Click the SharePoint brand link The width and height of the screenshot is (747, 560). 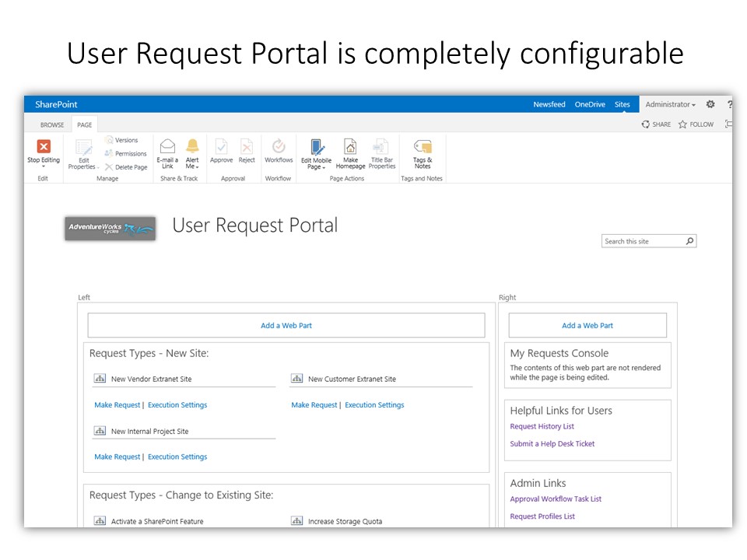click(56, 104)
